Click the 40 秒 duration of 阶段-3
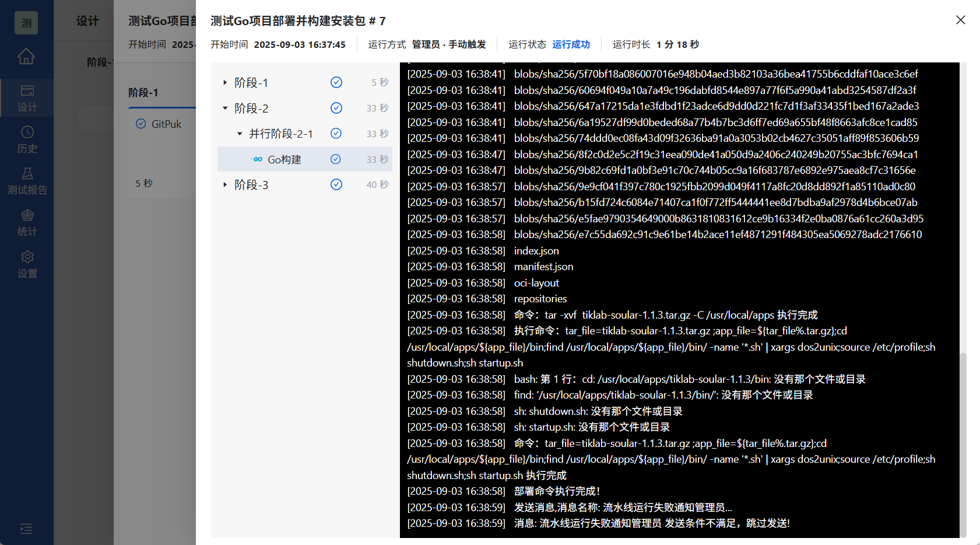The height and width of the screenshot is (545, 980). (x=377, y=184)
